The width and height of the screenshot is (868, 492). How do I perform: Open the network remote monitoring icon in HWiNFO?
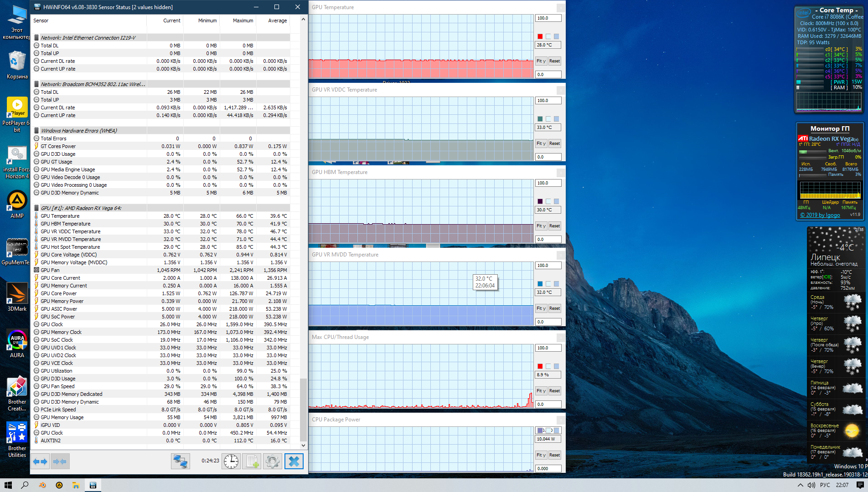tap(180, 461)
